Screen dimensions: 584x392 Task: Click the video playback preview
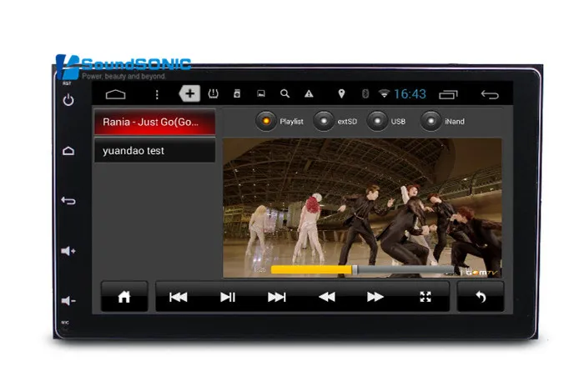point(362,208)
